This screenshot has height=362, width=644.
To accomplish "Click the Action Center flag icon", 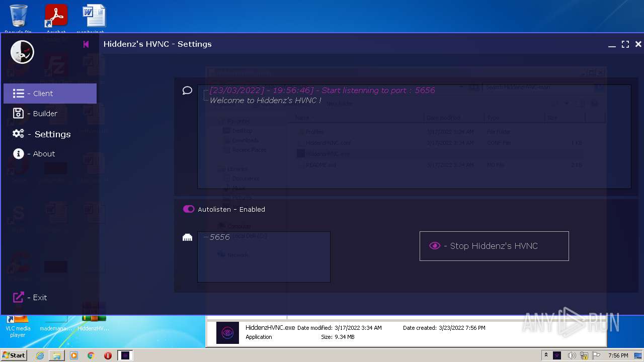I will point(596,355).
